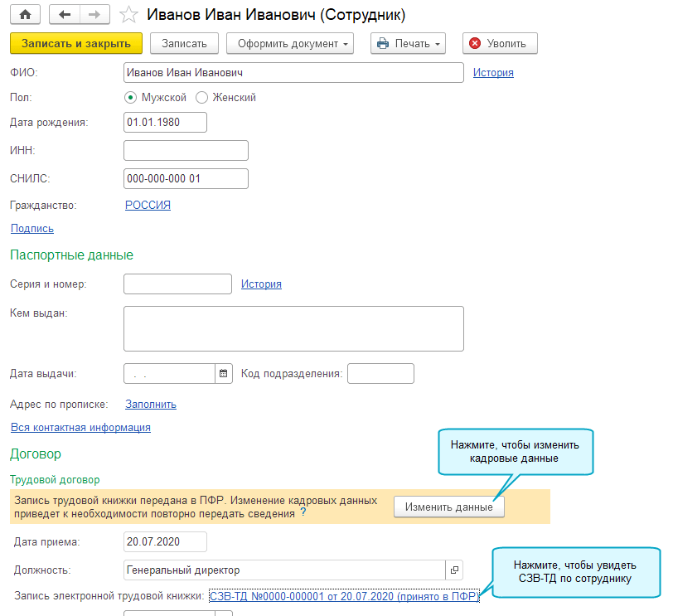The height and width of the screenshot is (616, 673).
Task: Click the Изменить данные button
Action: click(x=448, y=507)
